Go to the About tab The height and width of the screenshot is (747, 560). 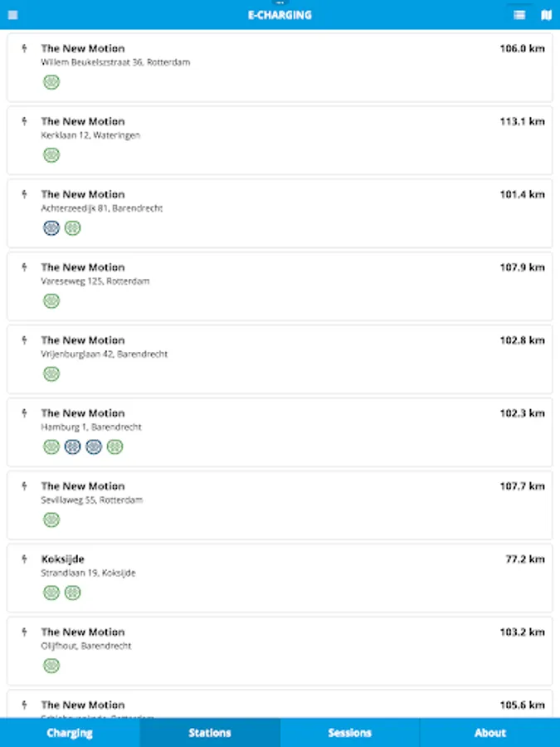(489, 733)
